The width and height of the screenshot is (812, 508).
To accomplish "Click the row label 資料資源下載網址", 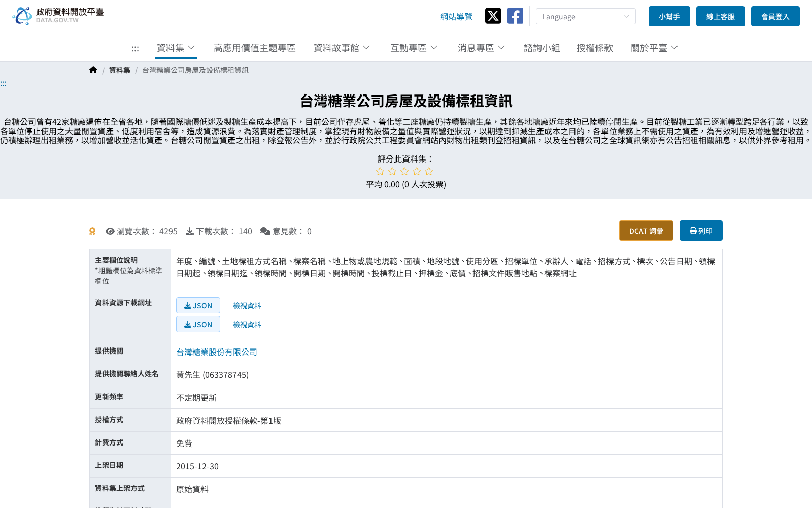I will tap(123, 302).
